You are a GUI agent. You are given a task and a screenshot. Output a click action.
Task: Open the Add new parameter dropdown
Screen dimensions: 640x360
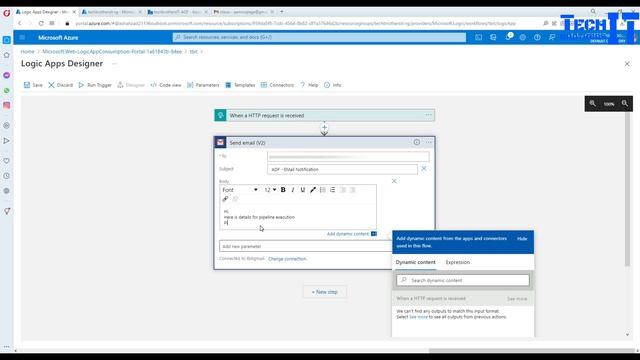305,247
